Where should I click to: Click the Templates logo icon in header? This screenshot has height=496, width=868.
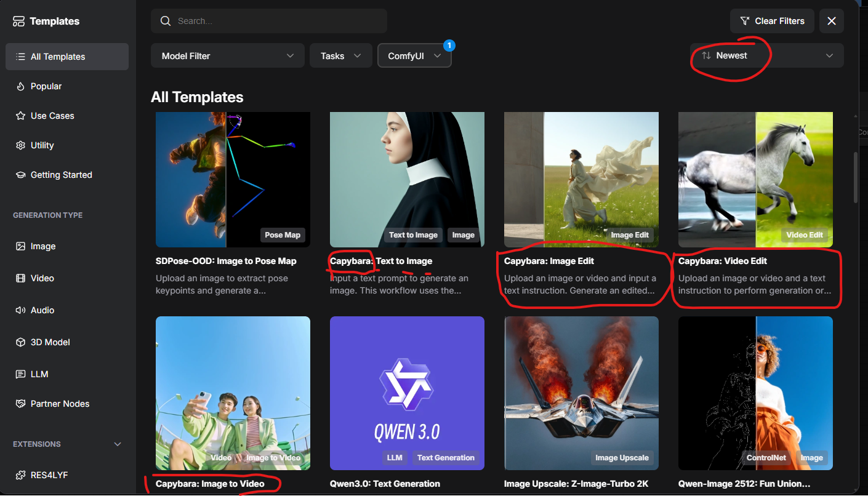pos(18,22)
